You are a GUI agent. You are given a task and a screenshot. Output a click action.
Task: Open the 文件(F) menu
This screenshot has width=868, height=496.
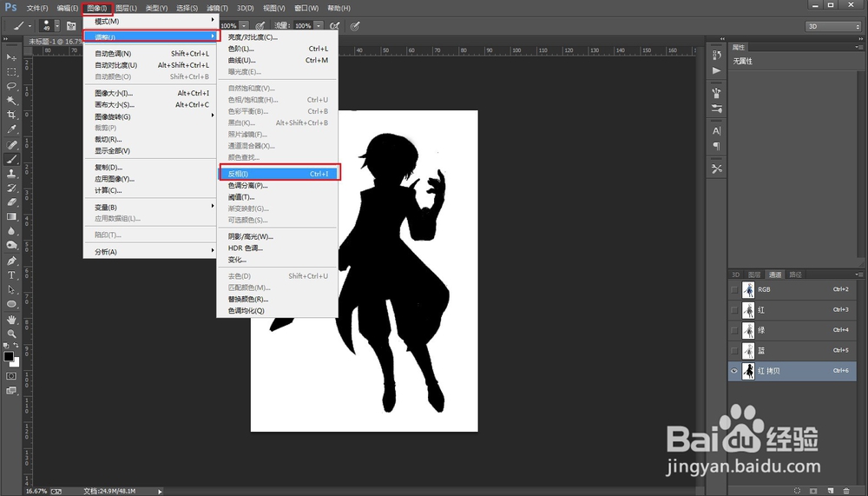tap(37, 9)
